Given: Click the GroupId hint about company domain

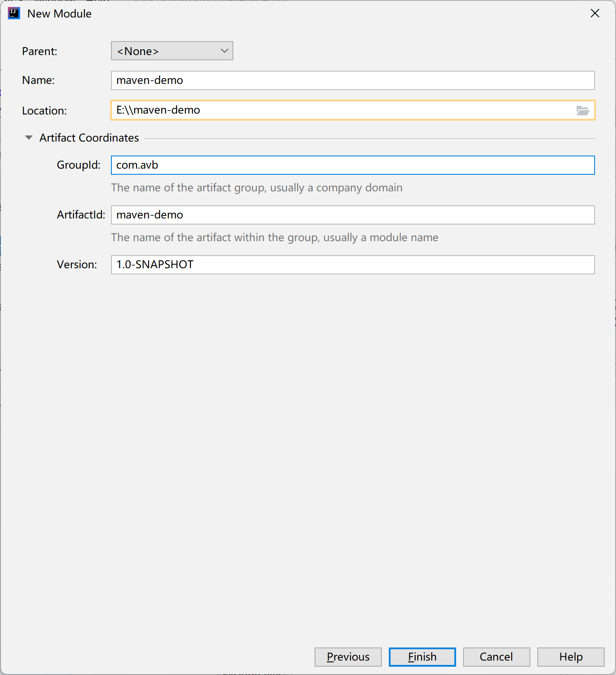Looking at the screenshot, I should click(256, 188).
